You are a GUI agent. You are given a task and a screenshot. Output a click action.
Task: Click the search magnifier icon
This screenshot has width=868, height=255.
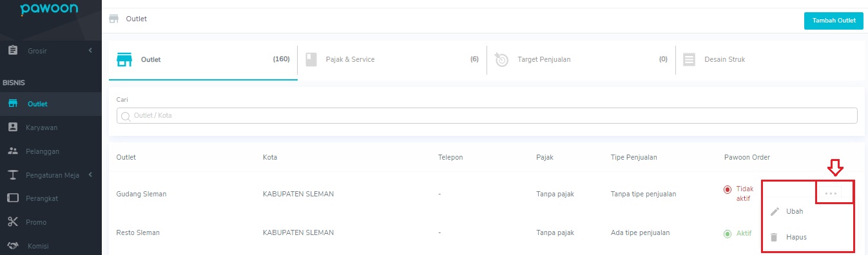[126, 116]
